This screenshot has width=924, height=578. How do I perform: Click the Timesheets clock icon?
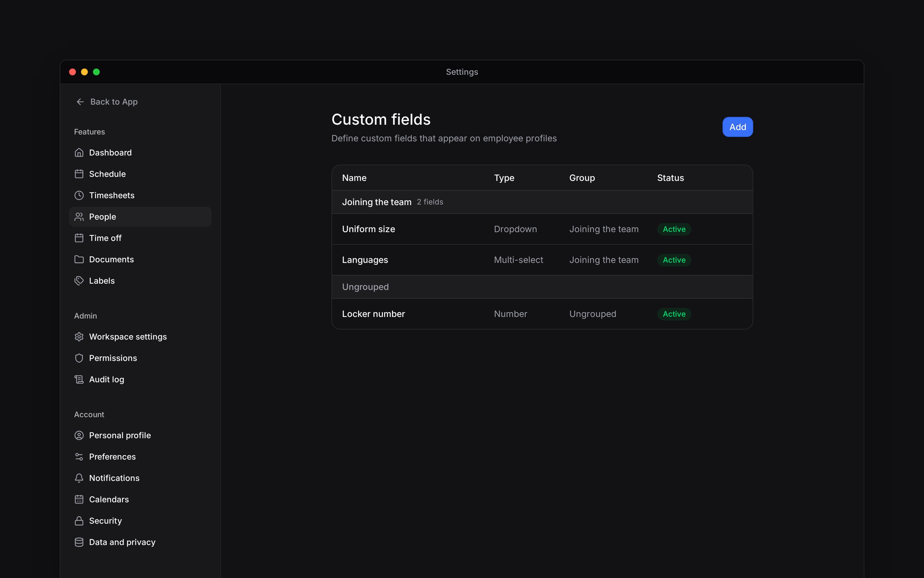79,195
